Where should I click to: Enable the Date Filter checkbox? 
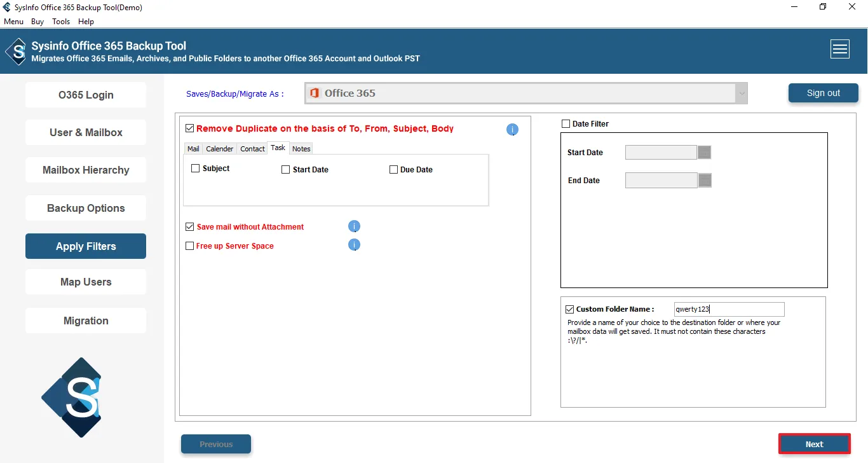(566, 124)
